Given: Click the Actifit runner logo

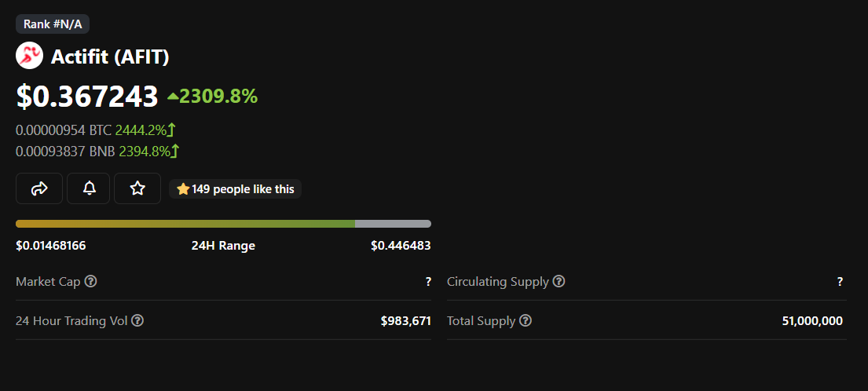Looking at the screenshot, I should (29, 57).
